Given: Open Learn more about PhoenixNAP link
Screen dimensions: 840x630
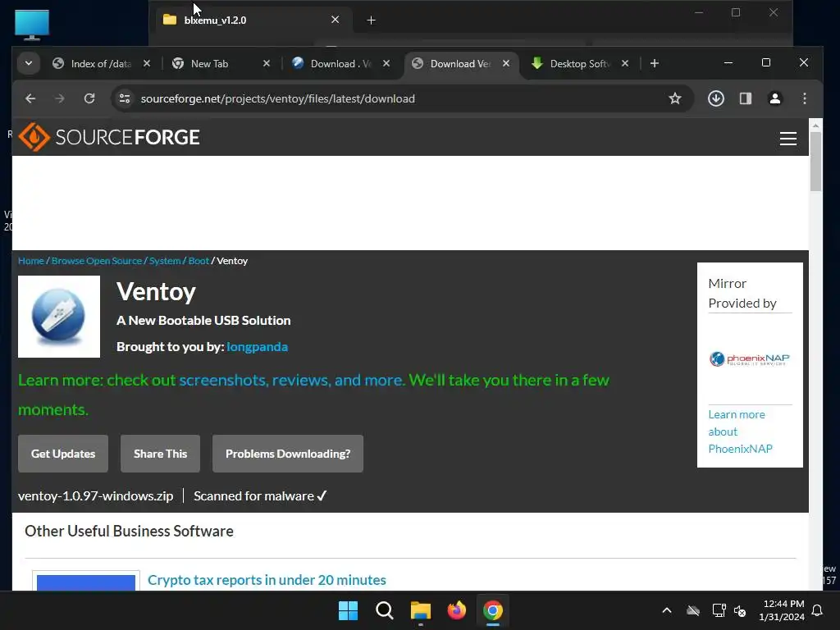Looking at the screenshot, I should (740, 431).
